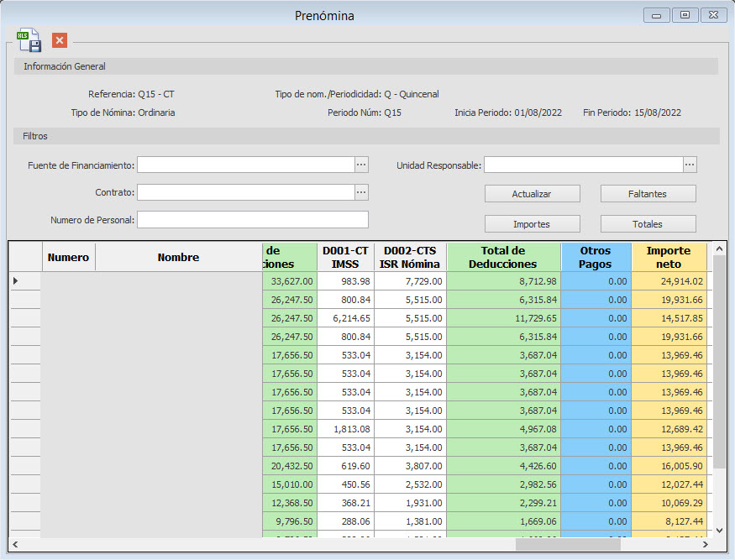Focus the Fuente de Financiamiento text field
Image resolution: width=735 pixels, height=560 pixels.
[246, 165]
